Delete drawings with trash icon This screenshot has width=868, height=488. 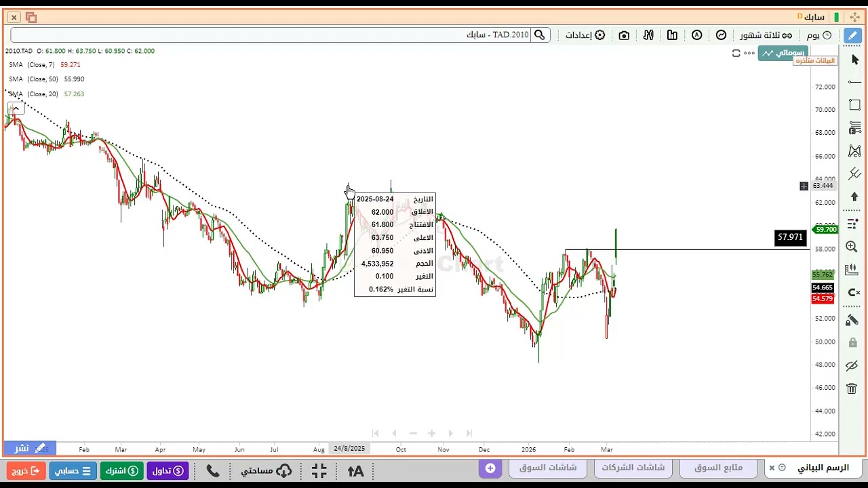click(852, 388)
